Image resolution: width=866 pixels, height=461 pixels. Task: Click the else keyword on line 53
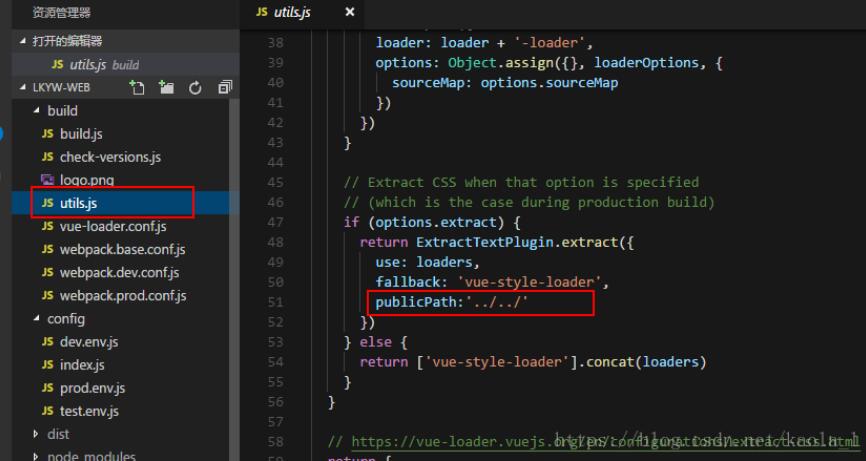click(376, 342)
